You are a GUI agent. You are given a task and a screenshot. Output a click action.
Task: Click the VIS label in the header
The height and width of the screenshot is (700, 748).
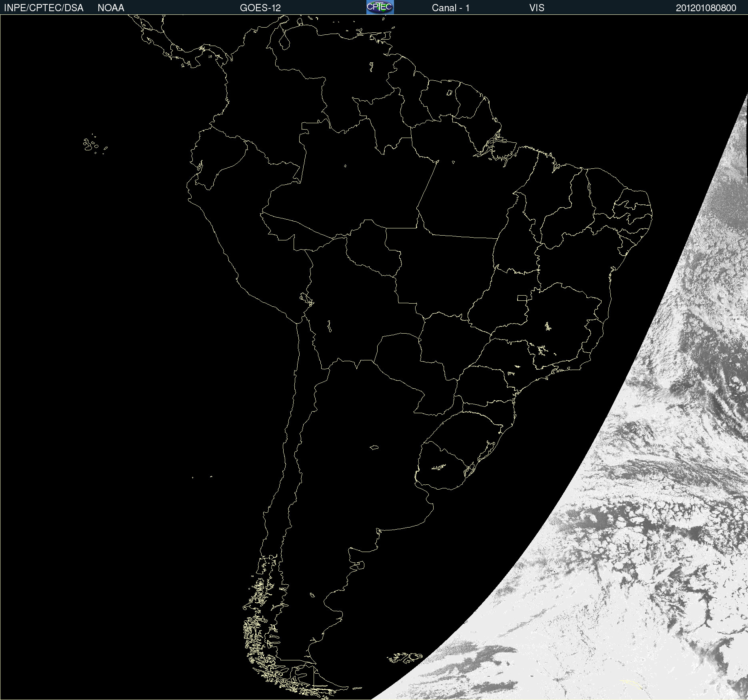coord(537,8)
